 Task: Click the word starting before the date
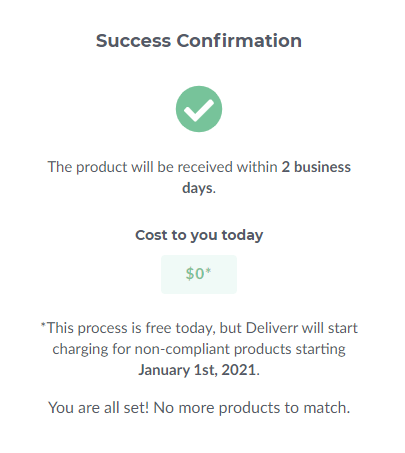point(320,349)
